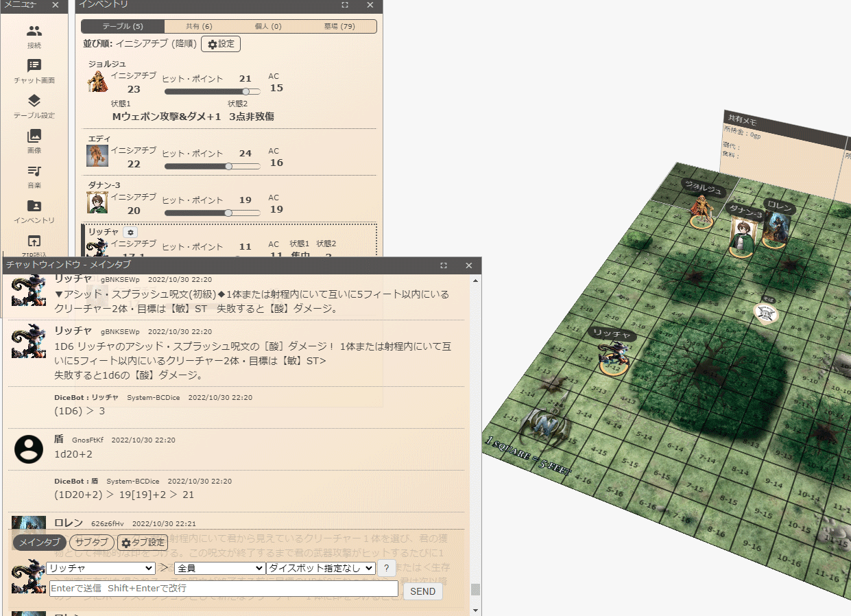Open the 画像 image library icon
This screenshot has height=616, width=851.
point(34,136)
